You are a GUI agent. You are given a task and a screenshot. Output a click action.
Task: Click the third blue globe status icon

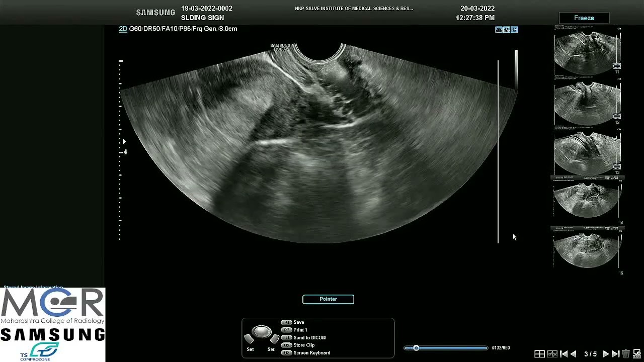tap(514, 30)
